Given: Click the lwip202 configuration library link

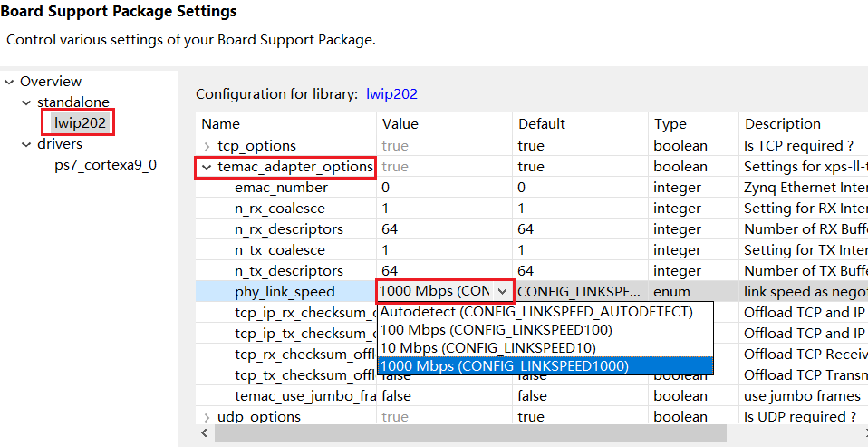Looking at the screenshot, I should (x=391, y=93).
